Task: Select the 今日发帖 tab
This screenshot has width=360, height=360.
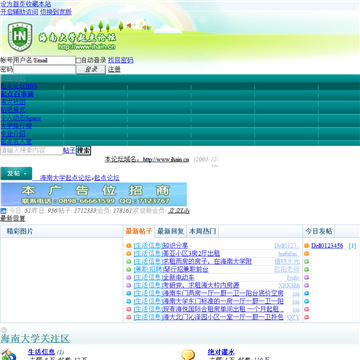Action: coord(319,231)
